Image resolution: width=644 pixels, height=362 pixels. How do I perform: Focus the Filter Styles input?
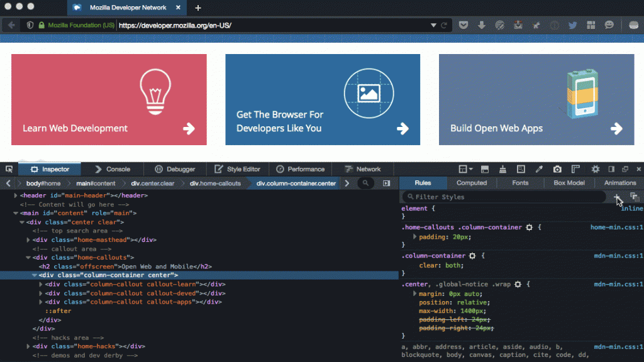click(504, 197)
